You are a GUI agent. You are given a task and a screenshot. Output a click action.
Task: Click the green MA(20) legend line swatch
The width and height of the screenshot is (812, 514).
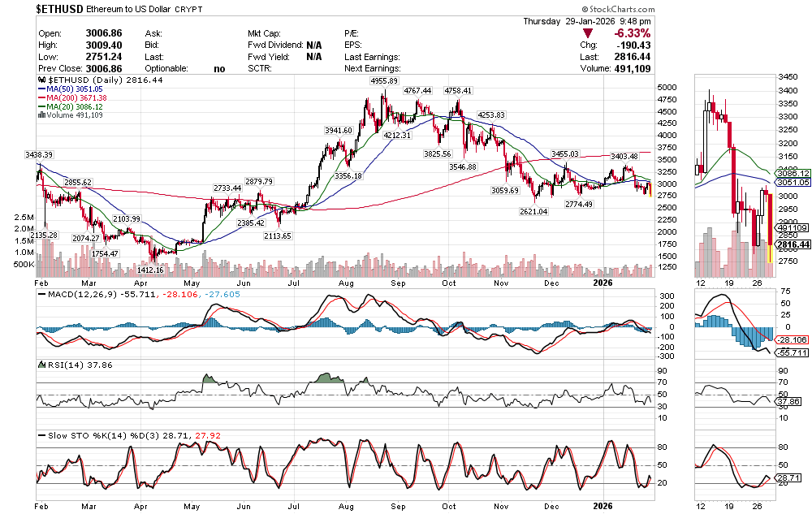coord(42,106)
